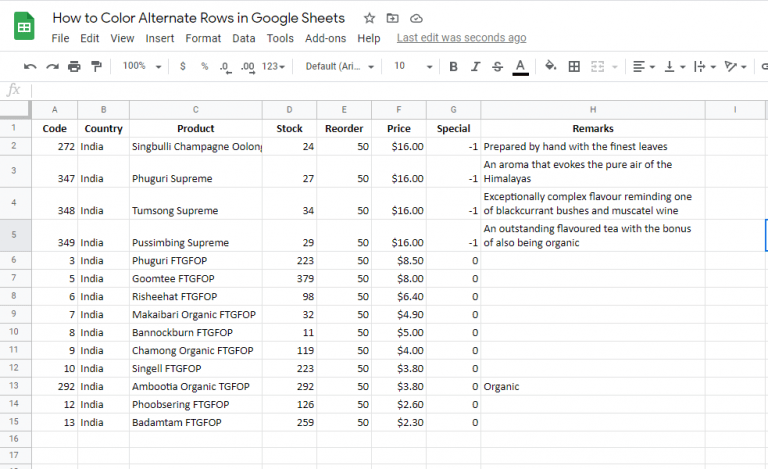
Task: Open the View menu
Action: click(x=122, y=38)
